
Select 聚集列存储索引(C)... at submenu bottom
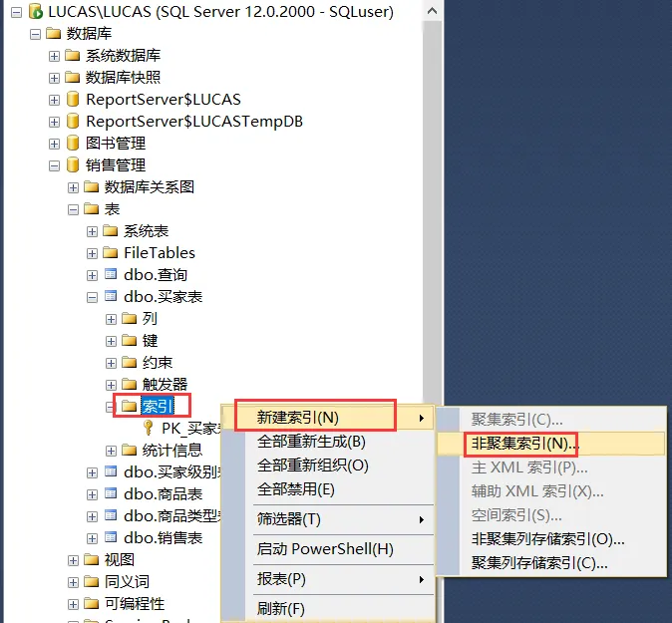point(551,563)
